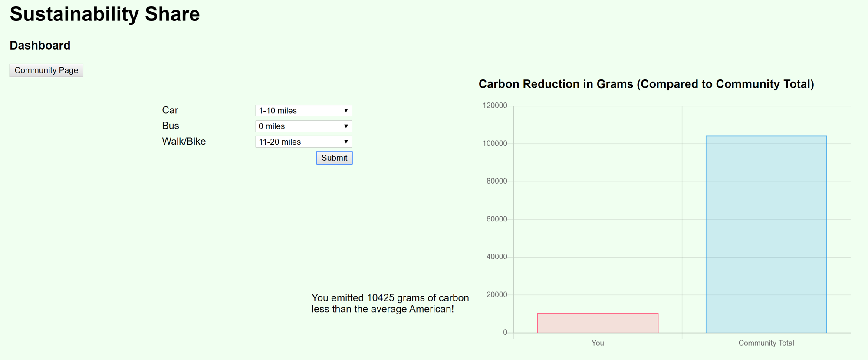Click the 'Car' label
The height and width of the screenshot is (360, 868).
(x=170, y=110)
